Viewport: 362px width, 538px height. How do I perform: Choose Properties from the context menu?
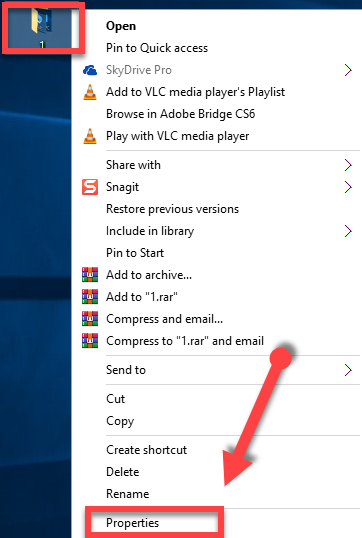(x=132, y=523)
